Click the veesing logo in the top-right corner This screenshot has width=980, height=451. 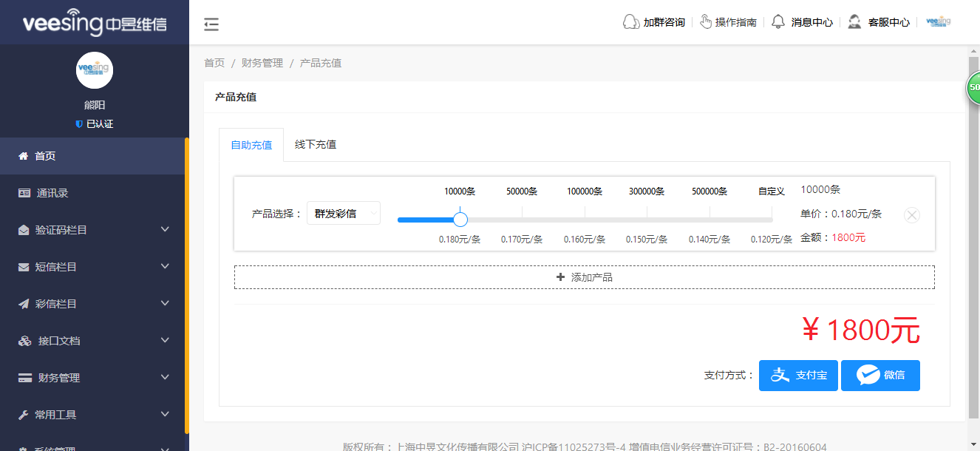tap(938, 21)
